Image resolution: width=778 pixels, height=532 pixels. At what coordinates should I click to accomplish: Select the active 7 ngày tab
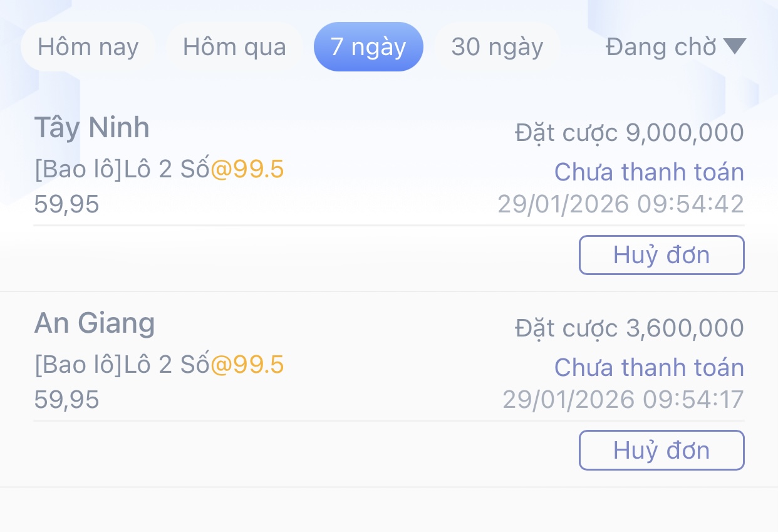pos(368,47)
